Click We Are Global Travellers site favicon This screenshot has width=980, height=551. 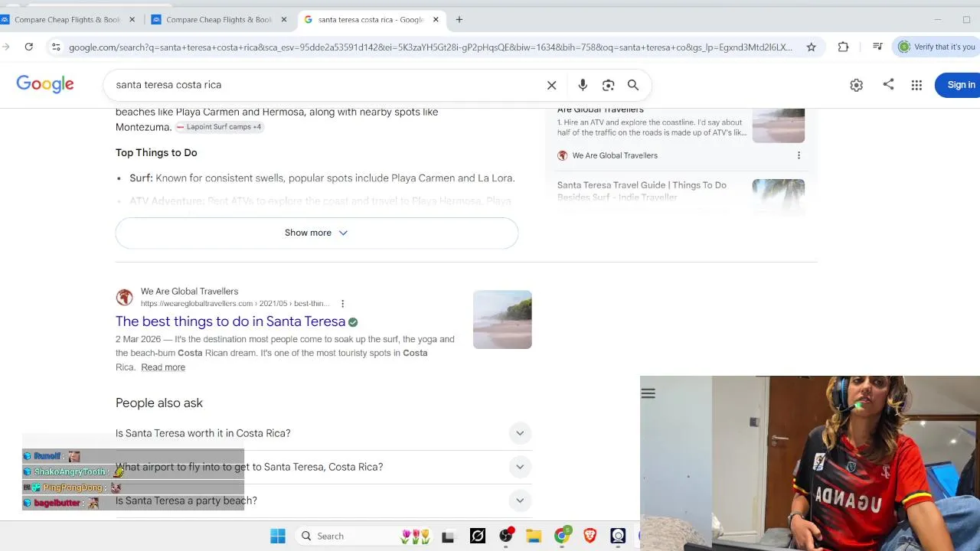124,298
